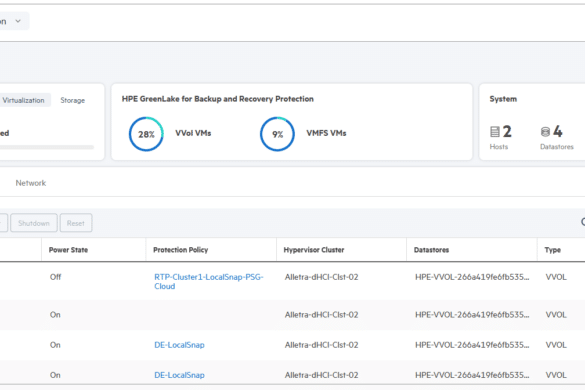This screenshot has height=390, width=585.
Task: Click the Hosts server icon
Action: point(495,132)
